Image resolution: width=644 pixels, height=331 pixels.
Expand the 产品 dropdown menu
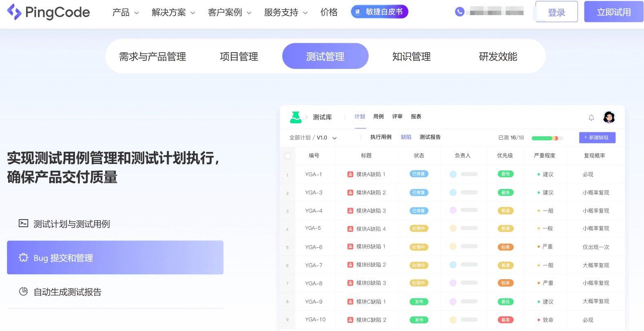(x=126, y=13)
